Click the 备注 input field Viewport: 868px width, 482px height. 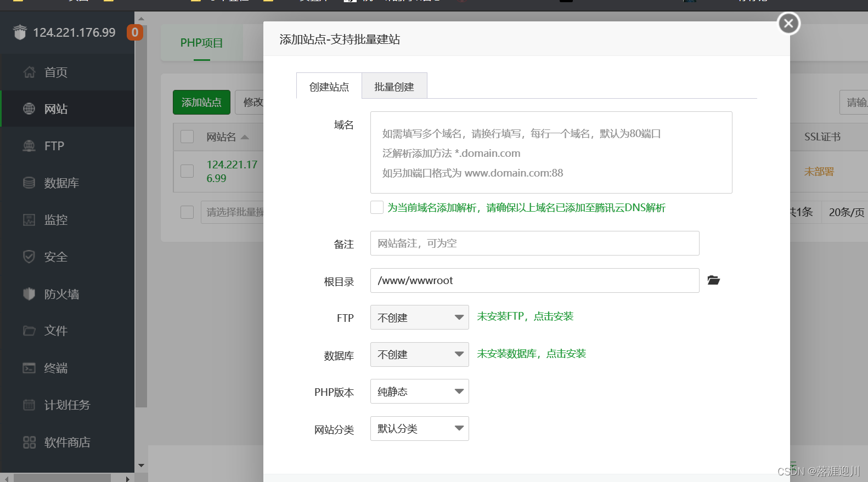pos(534,243)
